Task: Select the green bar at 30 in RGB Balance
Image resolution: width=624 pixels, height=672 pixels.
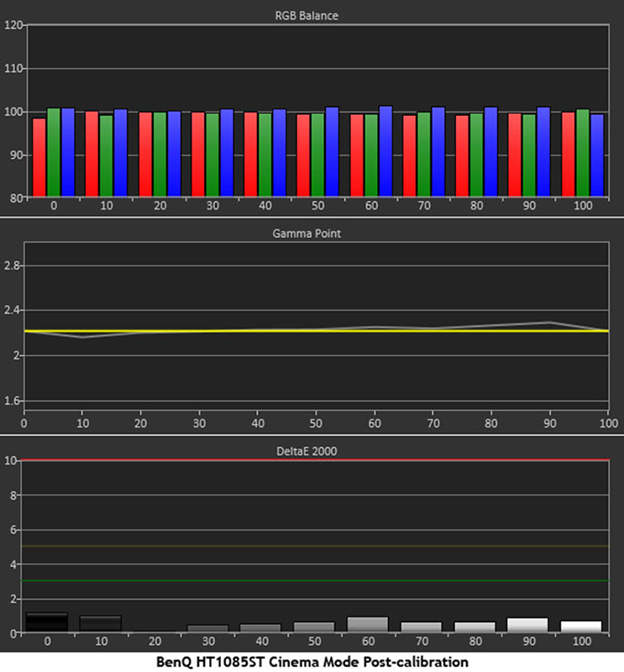Action: [x=212, y=155]
